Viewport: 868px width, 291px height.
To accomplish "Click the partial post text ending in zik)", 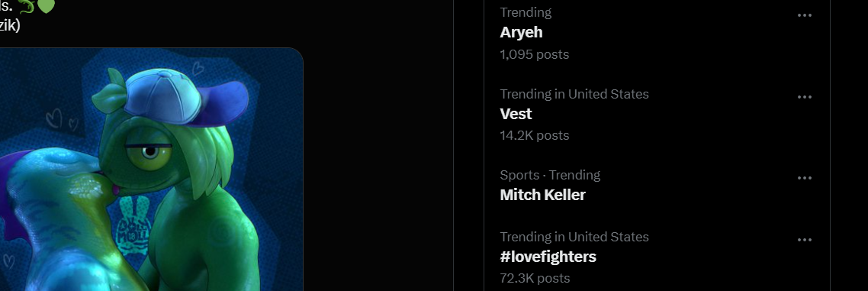I will pyautogui.click(x=9, y=25).
